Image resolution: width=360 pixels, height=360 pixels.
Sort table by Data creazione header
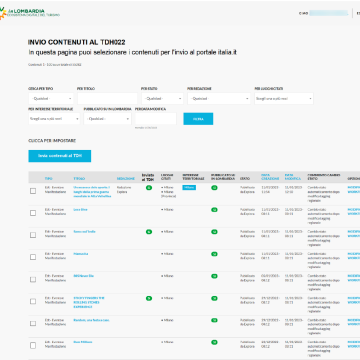tap(270, 177)
